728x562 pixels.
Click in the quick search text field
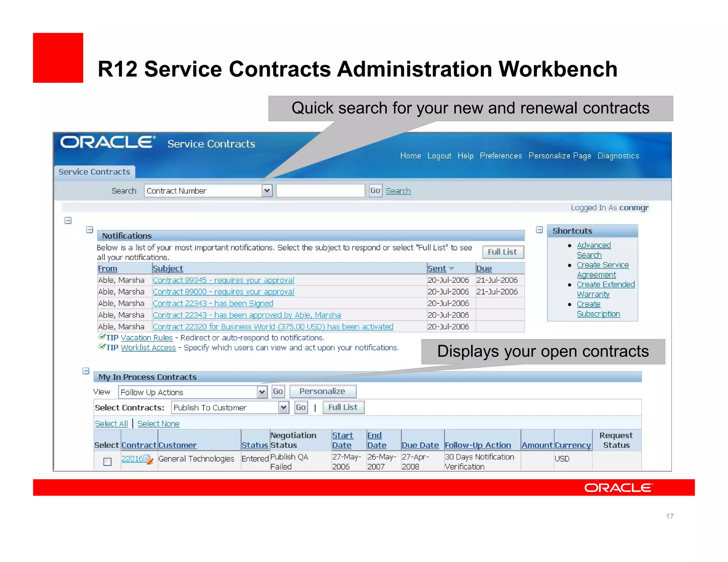tap(320, 191)
